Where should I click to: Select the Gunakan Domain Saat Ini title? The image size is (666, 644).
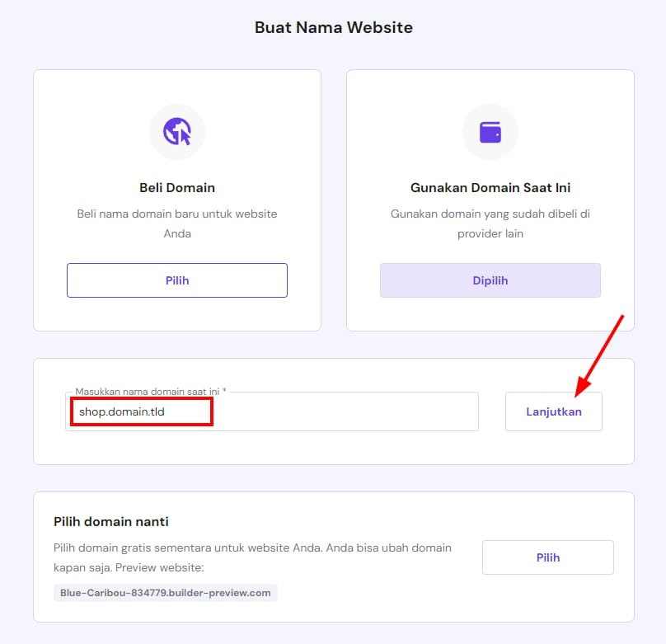(x=490, y=187)
